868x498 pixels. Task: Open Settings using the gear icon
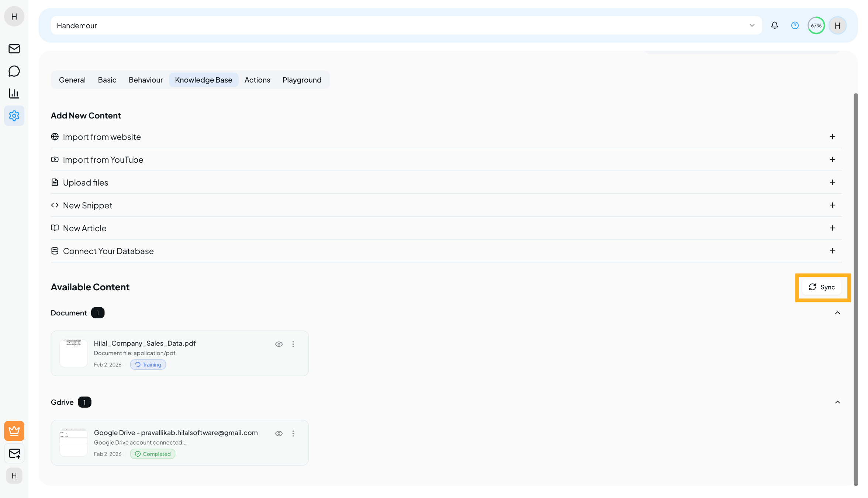[x=14, y=116]
